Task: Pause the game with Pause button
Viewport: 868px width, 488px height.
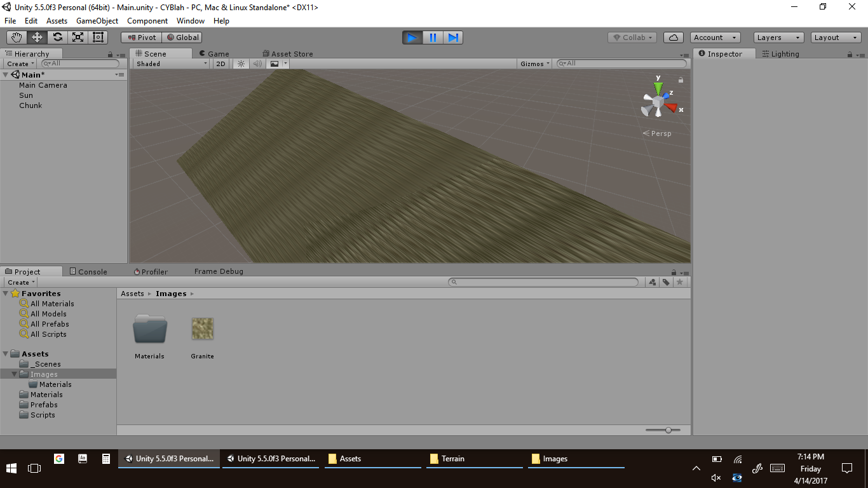Action: point(433,37)
